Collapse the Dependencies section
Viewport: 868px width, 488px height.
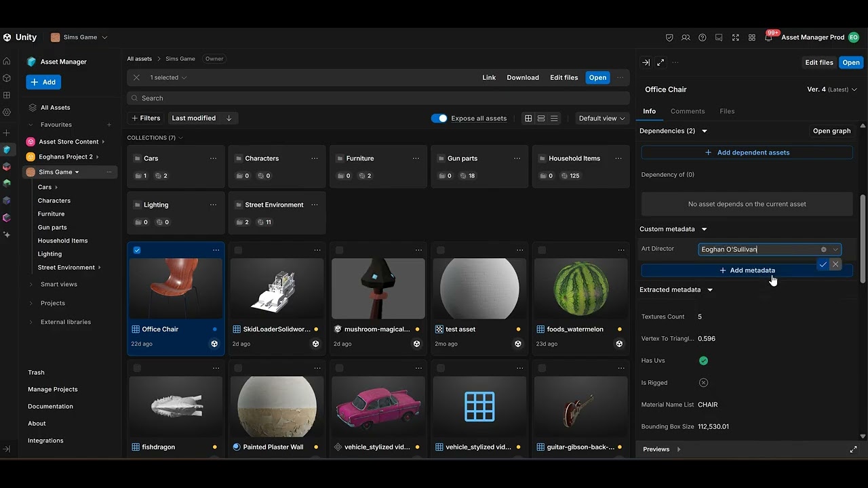[x=705, y=131]
